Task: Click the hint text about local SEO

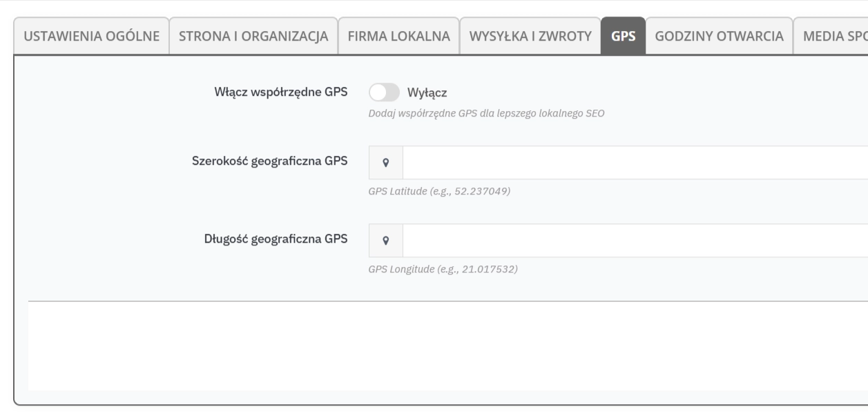Action: [x=487, y=113]
